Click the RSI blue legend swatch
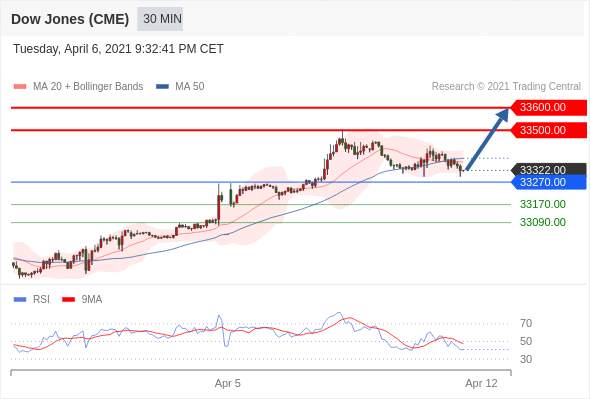The height and width of the screenshot is (400, 590). coord(20,300)
